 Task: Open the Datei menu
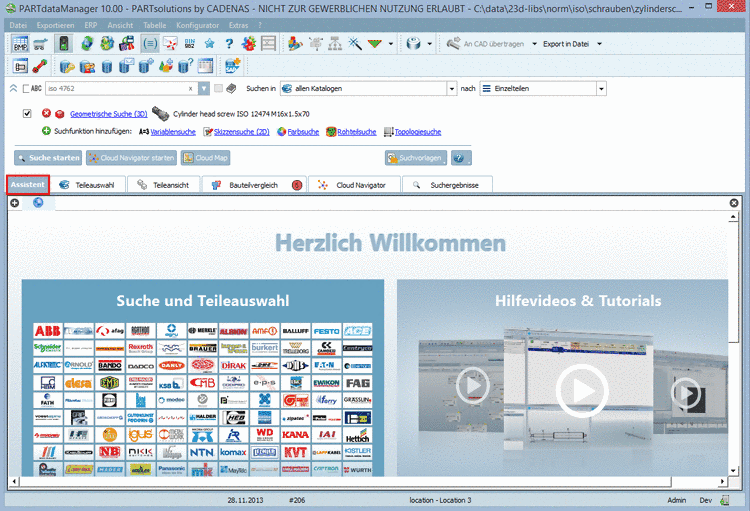pyautogui.click(x=18, y=25)
